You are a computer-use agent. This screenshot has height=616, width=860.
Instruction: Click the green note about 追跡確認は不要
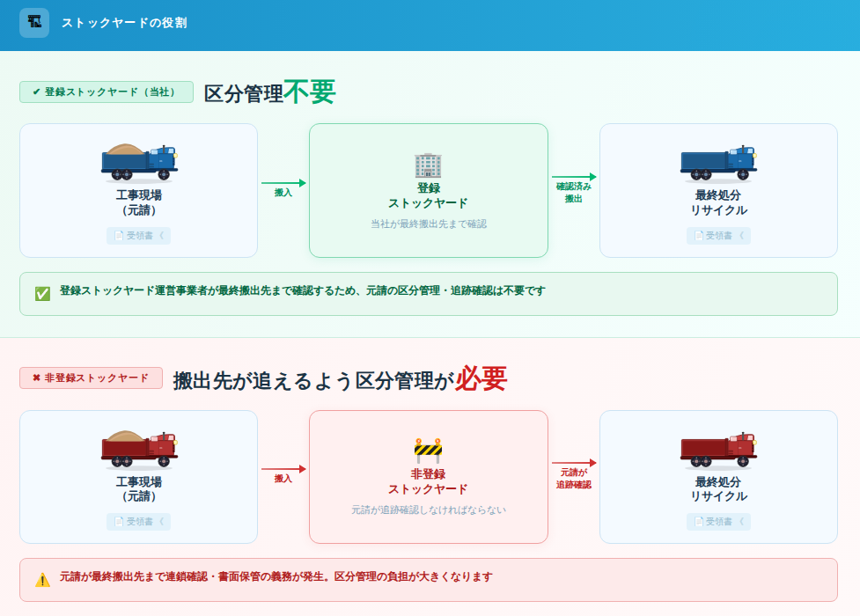coord(428,293)
